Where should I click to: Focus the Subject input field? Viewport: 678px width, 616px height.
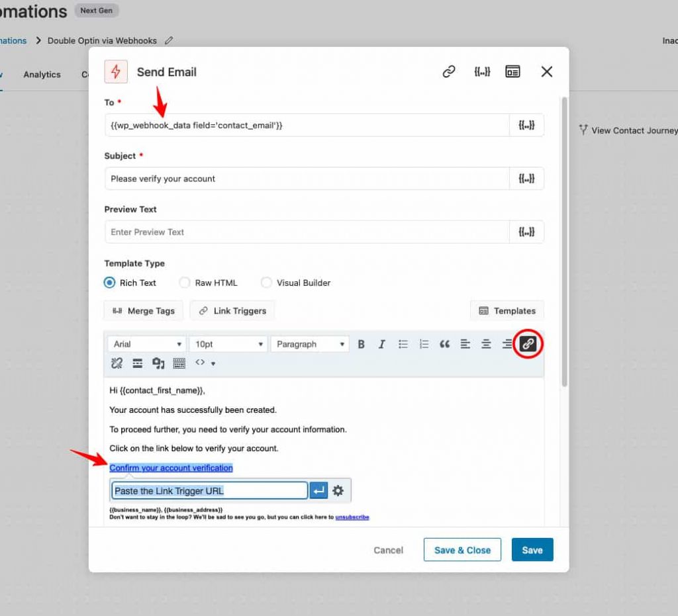[x=307, y=179]
